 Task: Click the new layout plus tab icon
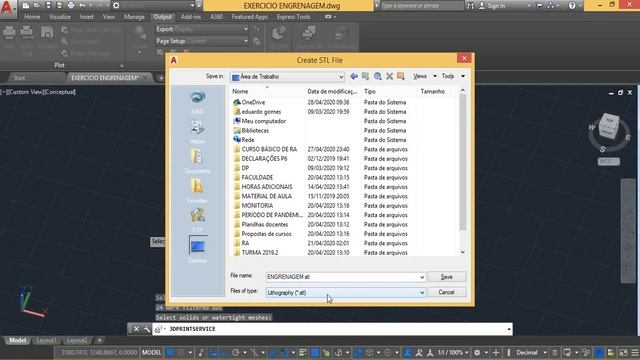pyautogui.click(x=99, y=340)
